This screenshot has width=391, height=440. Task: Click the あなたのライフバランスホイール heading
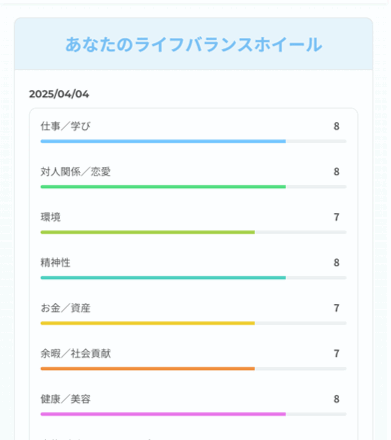click(x=194, y=44)
